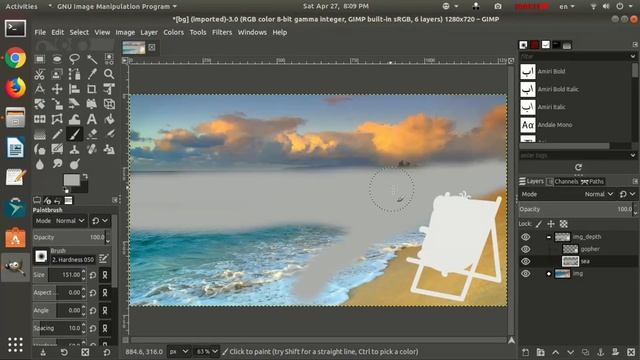The height and width of the screenshot is (360, 640).
Task: Select the Zoom magnifier tool
Action: pyautogui.click(x=109, y=74)
